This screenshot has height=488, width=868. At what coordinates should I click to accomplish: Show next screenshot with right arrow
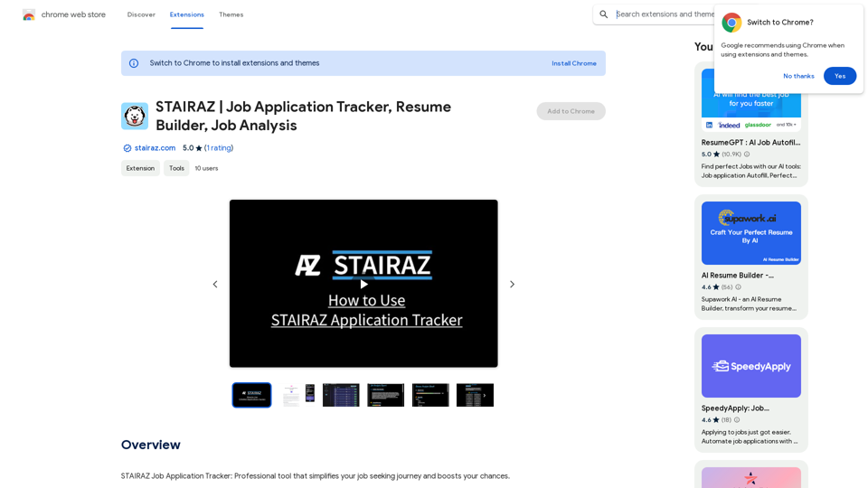click(512, 285)
